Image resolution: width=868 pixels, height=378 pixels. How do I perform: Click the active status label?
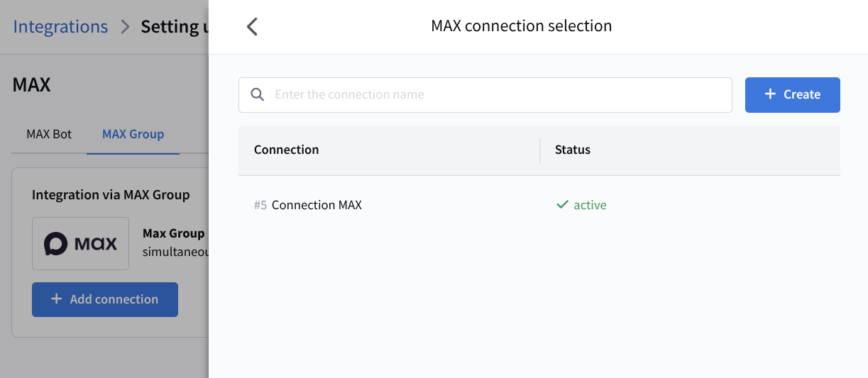[x=590, y=205]
